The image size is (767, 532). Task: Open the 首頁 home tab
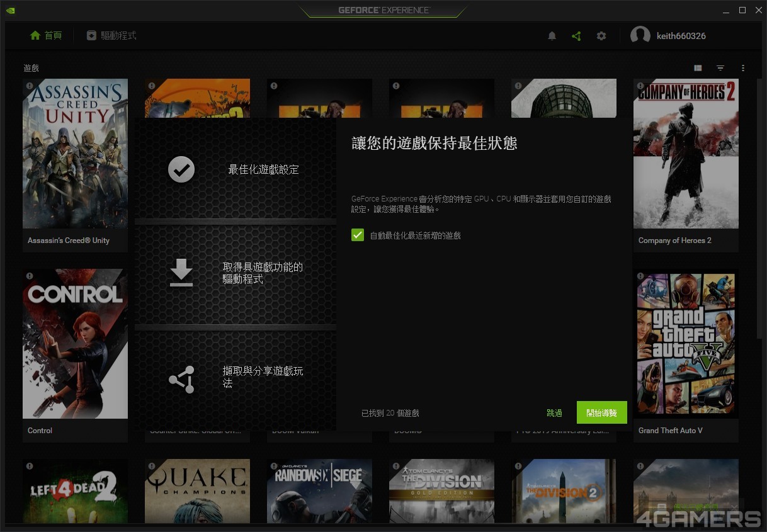pyautogui.click(x=46, y=35)
